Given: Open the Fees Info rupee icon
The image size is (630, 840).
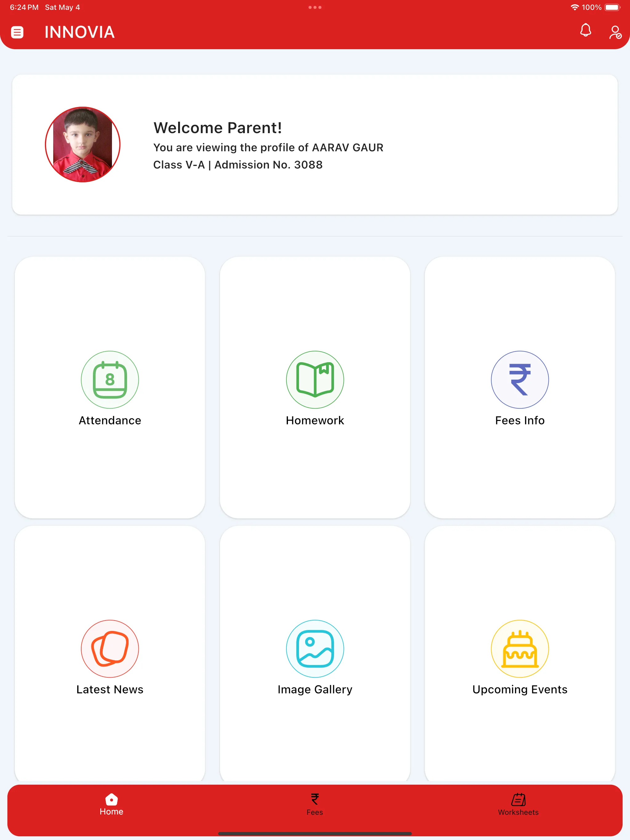Looking at the screenshot, I should (x=520, y=379).
